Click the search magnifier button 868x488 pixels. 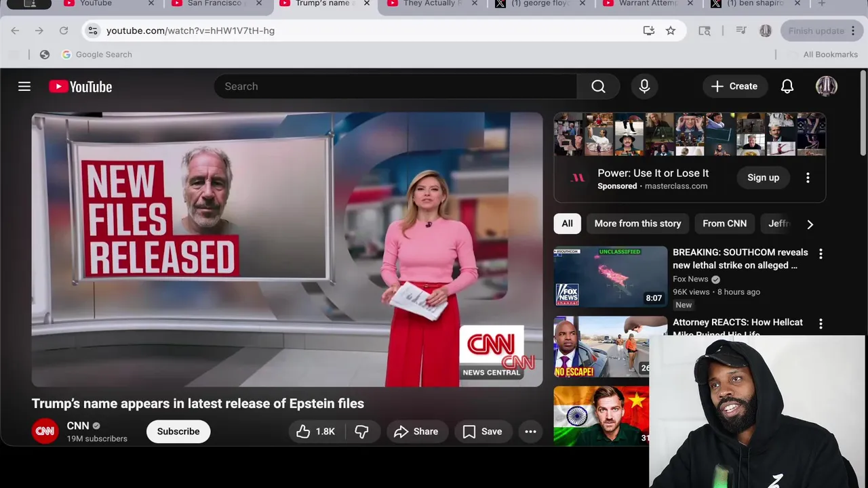click(x=598, y=87)
